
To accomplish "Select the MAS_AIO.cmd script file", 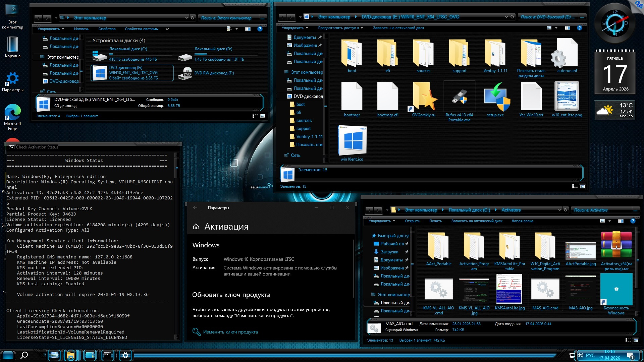I will pyautogui.click(x=545, y=290).
